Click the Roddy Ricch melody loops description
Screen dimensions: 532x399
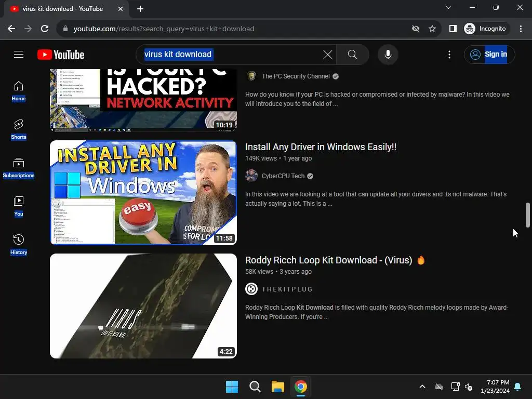coord(377,312)
